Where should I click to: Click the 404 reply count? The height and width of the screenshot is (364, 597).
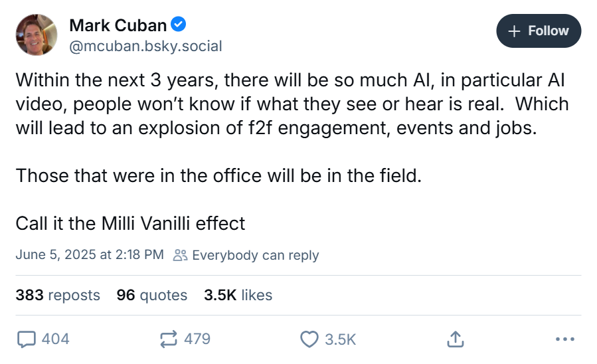point(55,339)
